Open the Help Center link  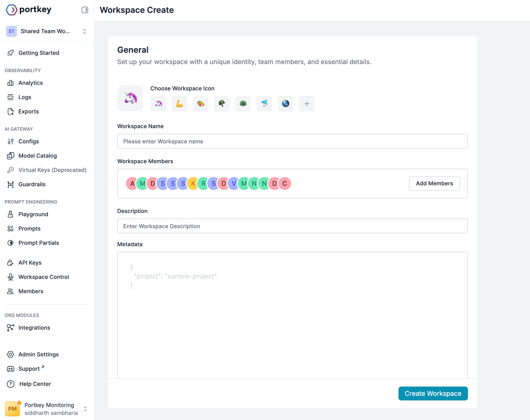pyautogui.click(x=35, y=384)
